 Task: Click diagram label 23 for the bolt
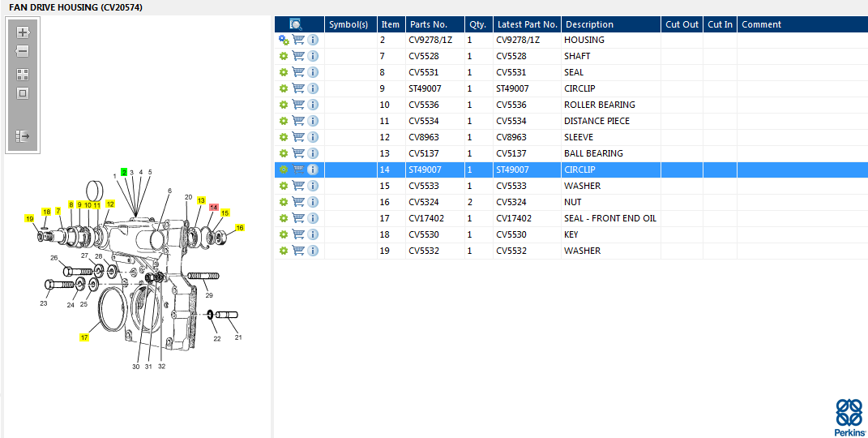click(43, 303)
